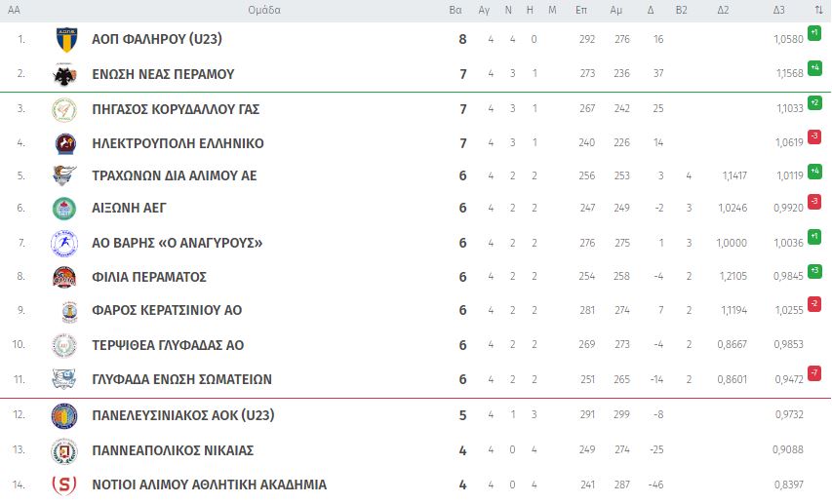Click the ΠΑΝΕΛΕΥΣΙΝΙΑΚΟΣ ΑΟΚ (U23) crest
Screen dimensions: 832x504
64,415
